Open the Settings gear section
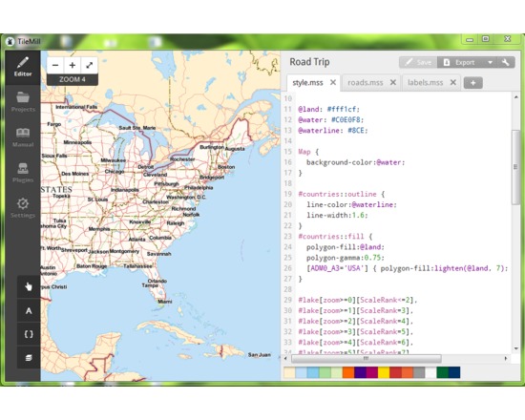Viewport: 525px width, 420px height. (x=23, y=208)
